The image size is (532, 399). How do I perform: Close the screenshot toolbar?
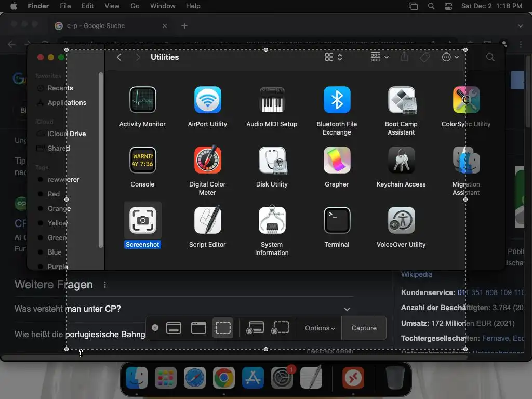(x=155, y=328)
